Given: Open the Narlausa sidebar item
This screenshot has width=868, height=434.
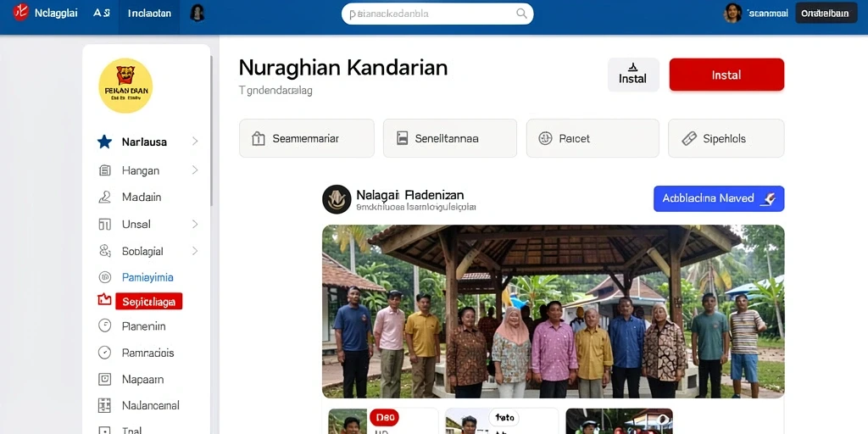Looking at the screenshot, I should (x=144, y=142).
